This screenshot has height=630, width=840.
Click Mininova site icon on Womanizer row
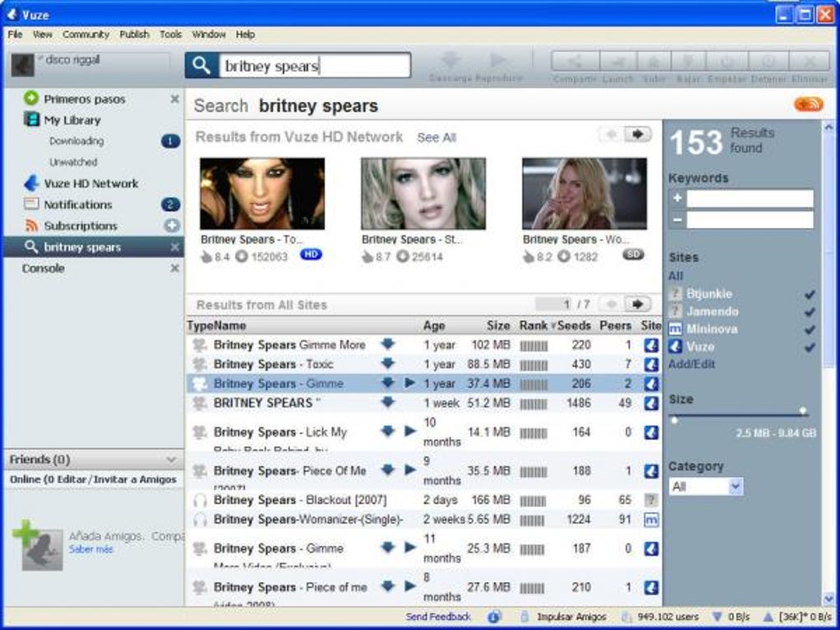tap(651, 519)
